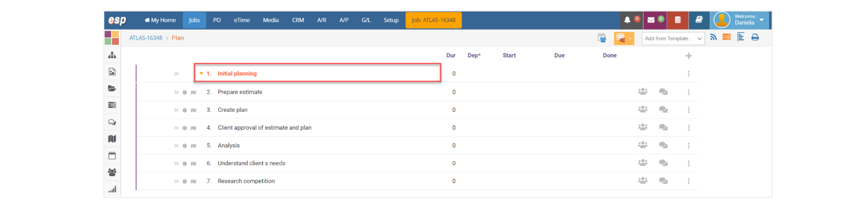Open the CRM menu item
The height and width of the screenshot is (213, 868).
pos(298,20)
